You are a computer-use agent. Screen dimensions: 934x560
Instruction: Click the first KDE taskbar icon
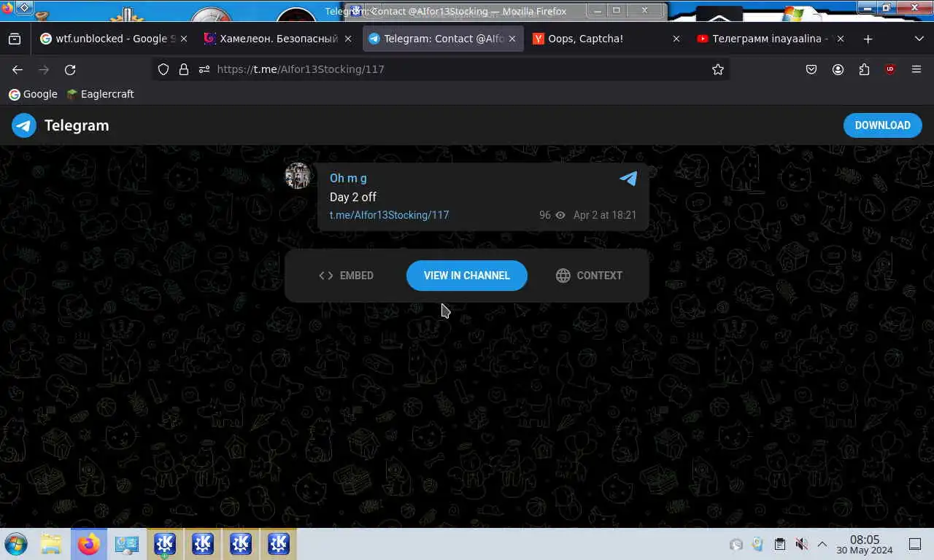click(165, 544)
